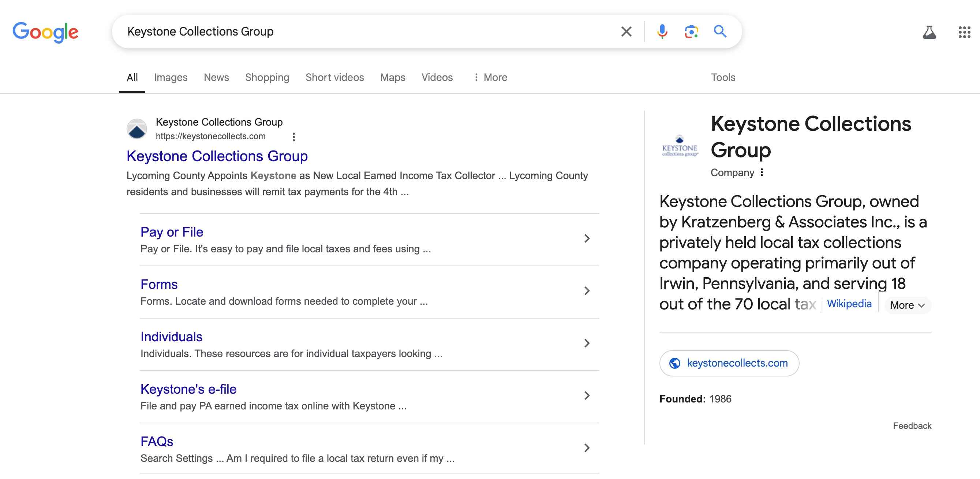Expand the Forms row chevron
The height and width of the screenshot is (479, 980).
[587, 291]
